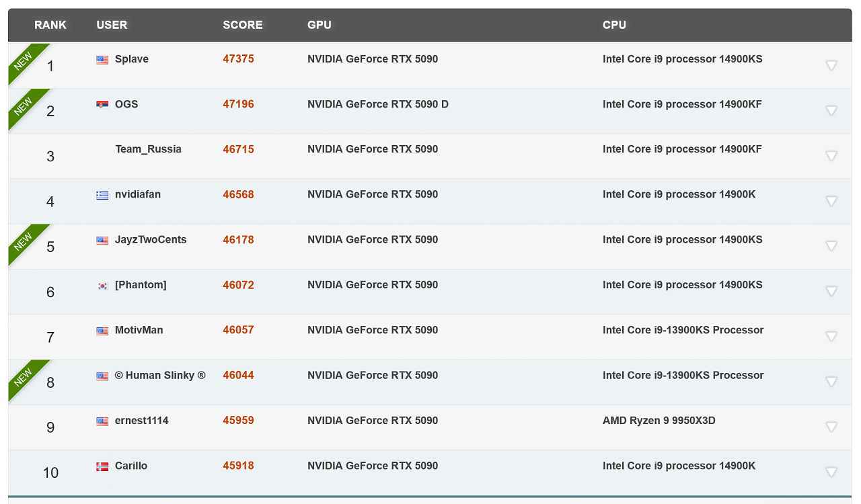The width and height of the screenshot is (861, 504).
Task: Expand details for Carillo's row
Action: coord(831,472)
